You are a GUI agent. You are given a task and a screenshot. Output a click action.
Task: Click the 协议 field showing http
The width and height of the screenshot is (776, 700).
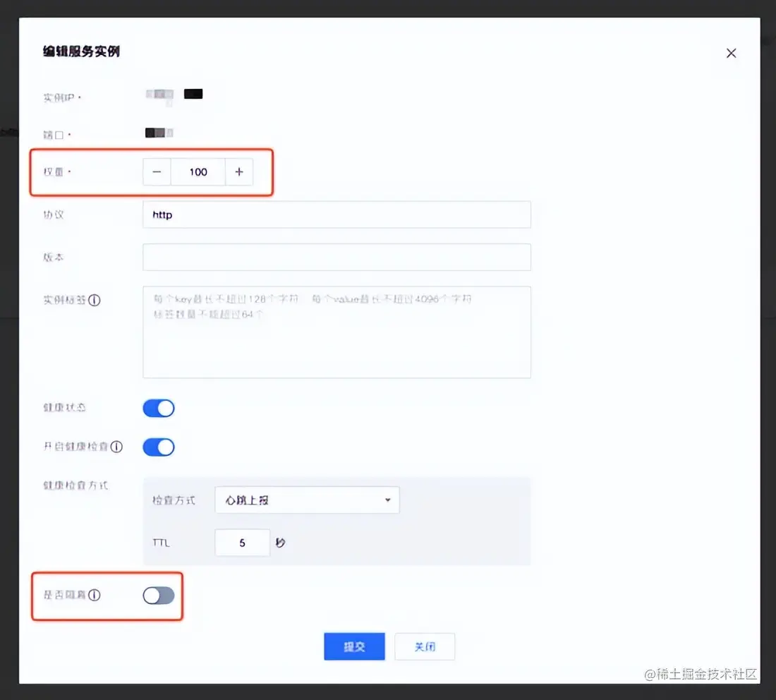(x=337, y=215)
